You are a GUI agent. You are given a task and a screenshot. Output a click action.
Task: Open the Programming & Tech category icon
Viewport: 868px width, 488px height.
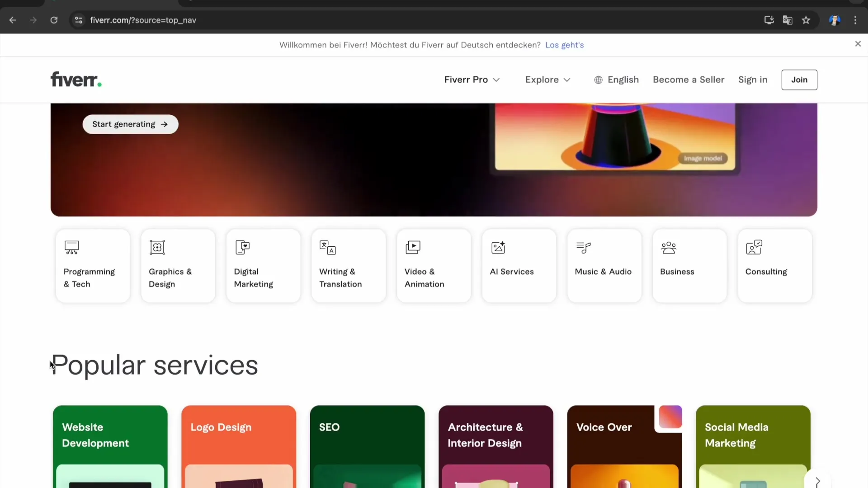coord(72,247)
